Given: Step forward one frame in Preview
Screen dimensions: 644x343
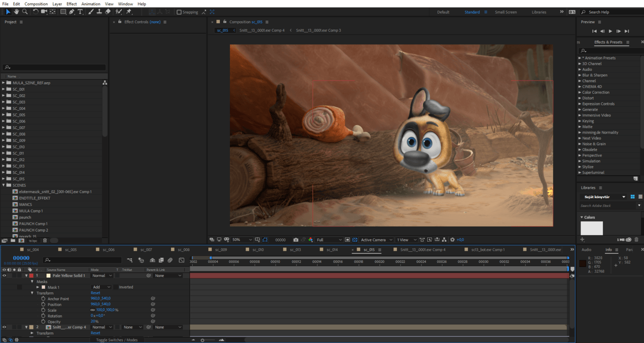Looking at the screenshot, I should (x=618, y=31).
